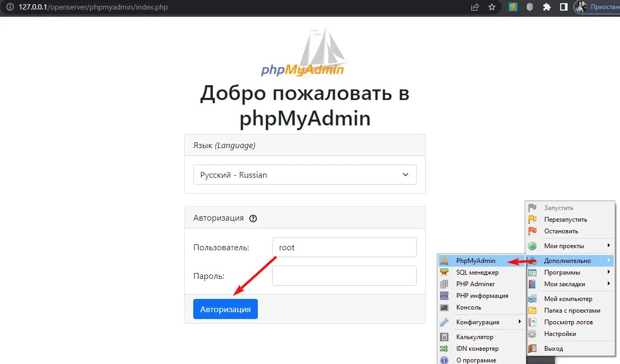
Task: Click the site information icon in address bar
Action: pos(10,7)
